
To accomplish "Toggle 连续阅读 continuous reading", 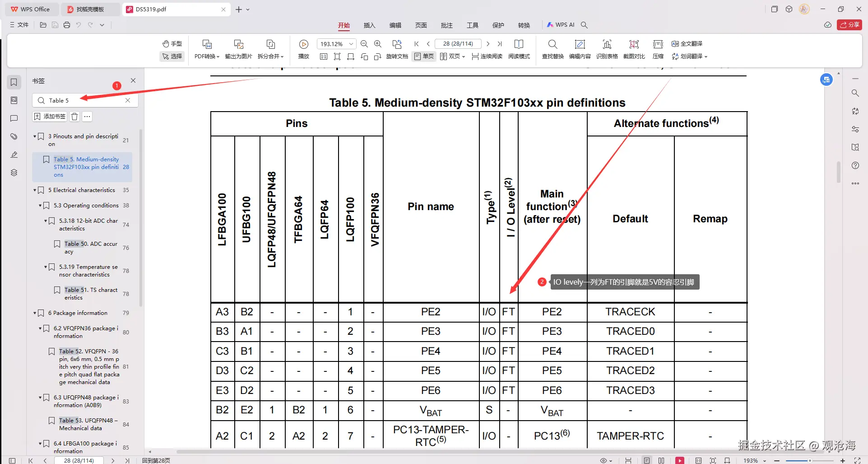I will (487, 56).
